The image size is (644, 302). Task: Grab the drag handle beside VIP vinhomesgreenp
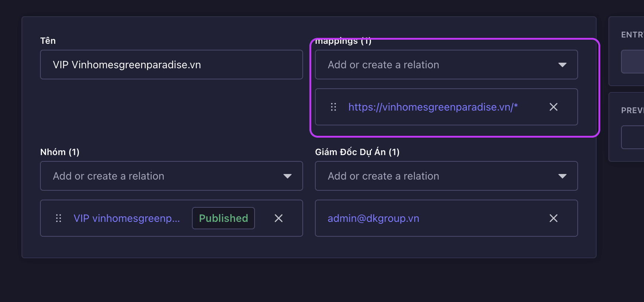(59, 218)
